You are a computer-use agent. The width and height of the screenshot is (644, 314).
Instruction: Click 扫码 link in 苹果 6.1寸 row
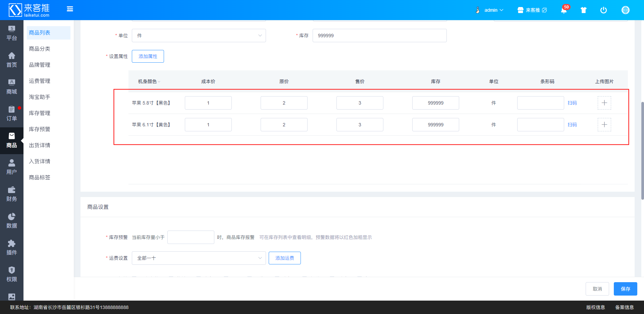572,125
